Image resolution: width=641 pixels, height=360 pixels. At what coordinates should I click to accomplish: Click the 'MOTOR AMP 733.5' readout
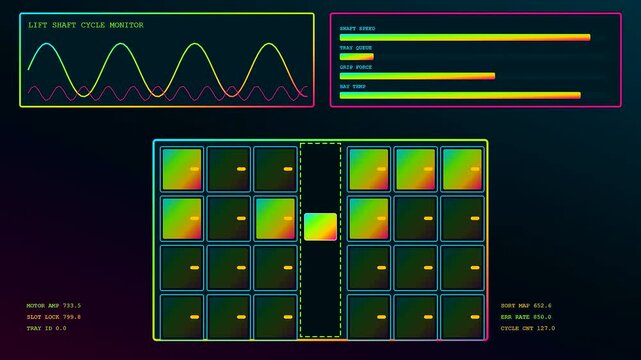tap(54, 306)
